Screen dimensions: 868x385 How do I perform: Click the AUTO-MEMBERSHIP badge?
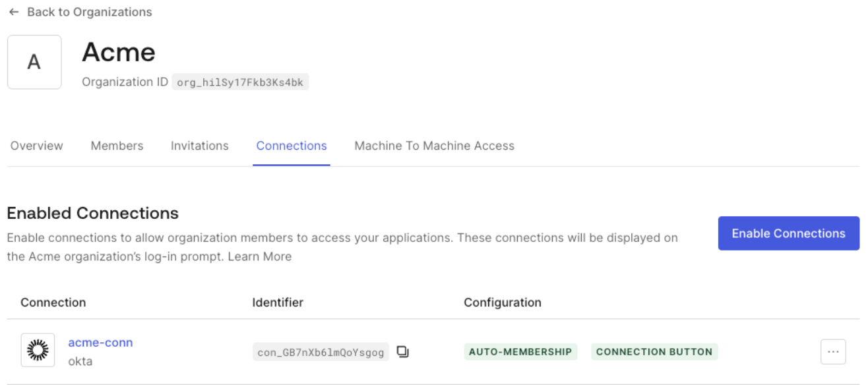pyautogui.click(x=520, y=352)
